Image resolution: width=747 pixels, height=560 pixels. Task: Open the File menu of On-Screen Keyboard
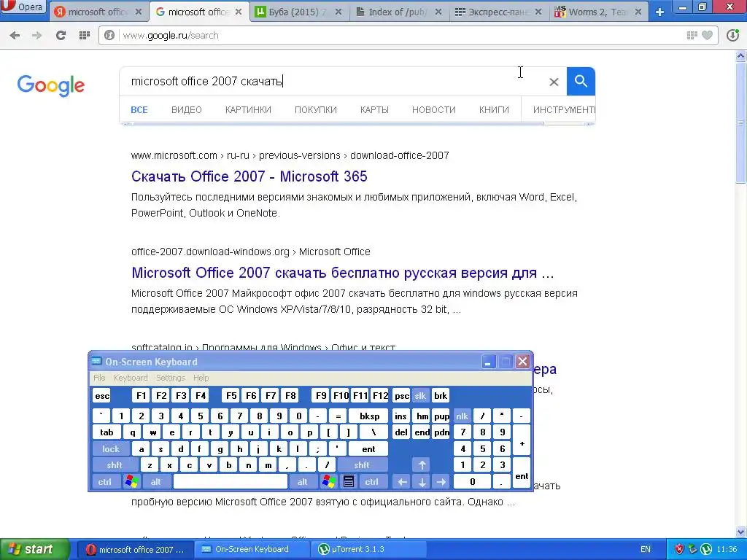(99, 378)
